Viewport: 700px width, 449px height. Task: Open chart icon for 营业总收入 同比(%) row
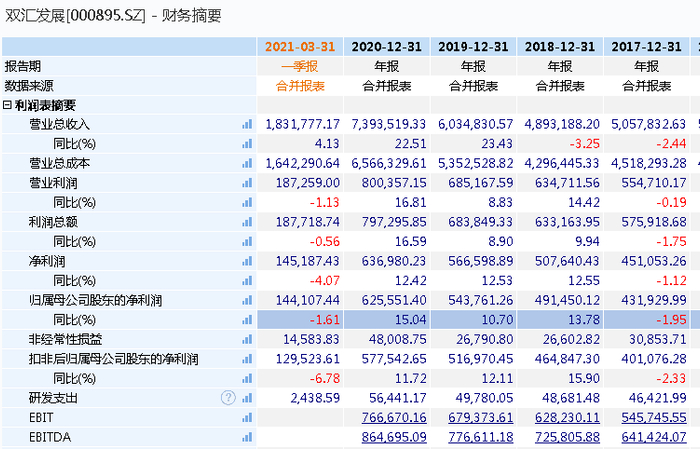[247, 144]
